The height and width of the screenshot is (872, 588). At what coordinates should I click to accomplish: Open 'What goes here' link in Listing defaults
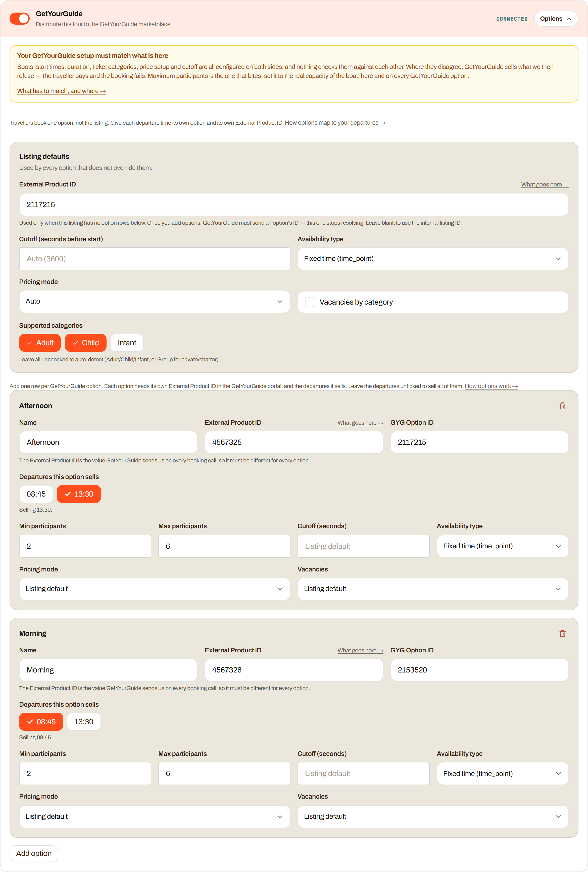[545, 184]
